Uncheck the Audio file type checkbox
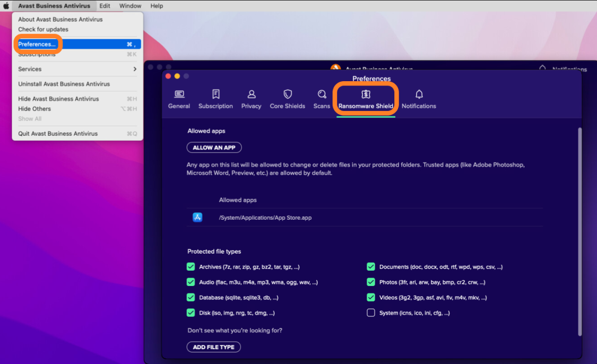The image size is (597, 364). pos(191,282)
